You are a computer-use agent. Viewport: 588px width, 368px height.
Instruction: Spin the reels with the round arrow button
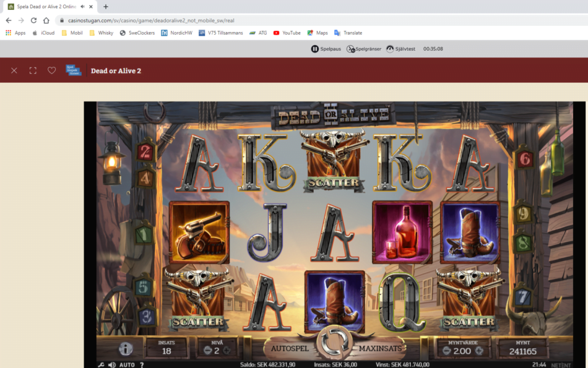pos(334,342)
